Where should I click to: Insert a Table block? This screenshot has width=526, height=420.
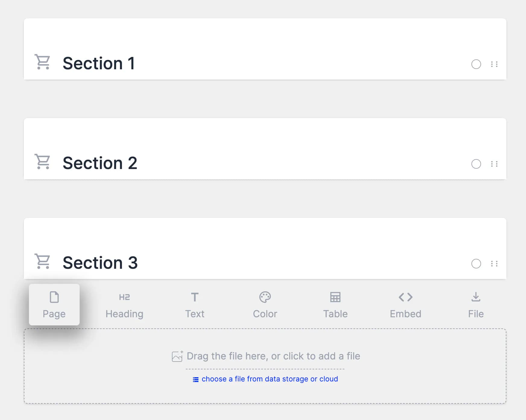click(x=335, y=305)
